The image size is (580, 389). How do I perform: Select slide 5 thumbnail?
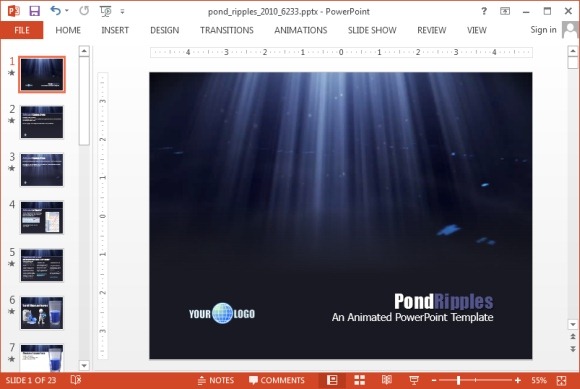pyautogui.click(x=42, y=265)
